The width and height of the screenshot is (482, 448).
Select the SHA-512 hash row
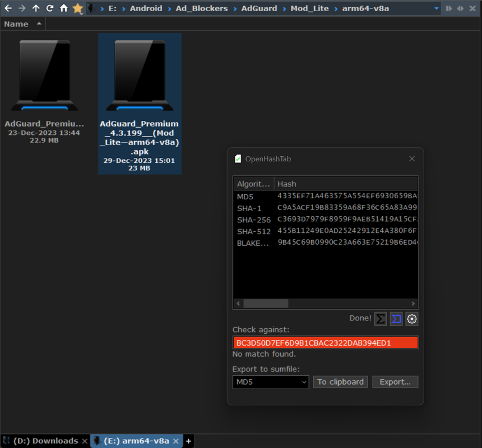coord(326,231)
